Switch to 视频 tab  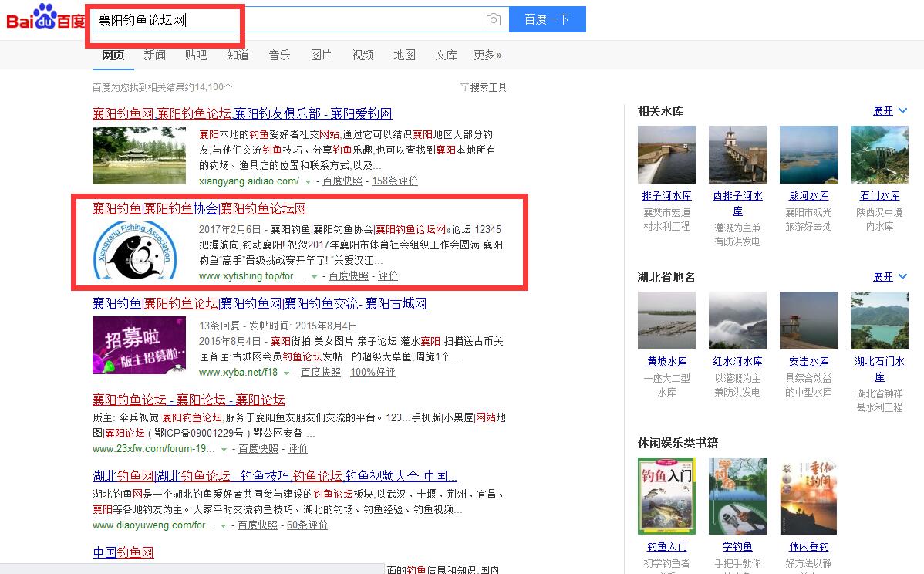click(x=363, y=55)
